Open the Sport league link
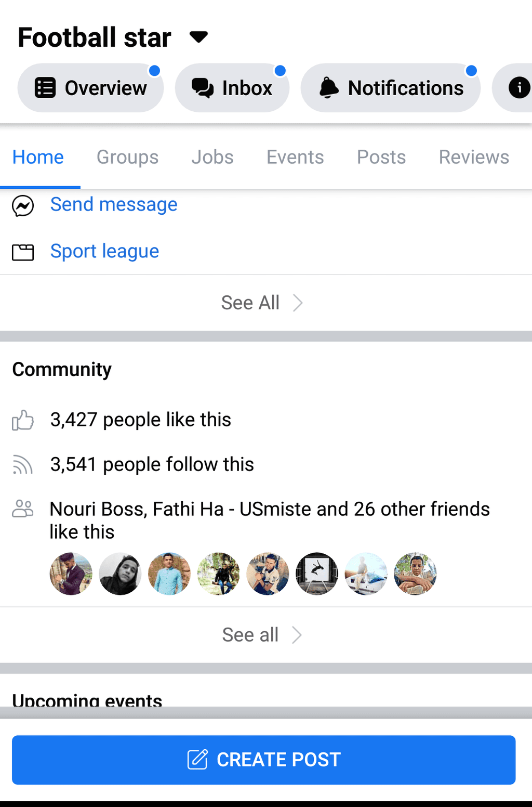This screenshot has height=807, width=532. (x=104, y=252)
